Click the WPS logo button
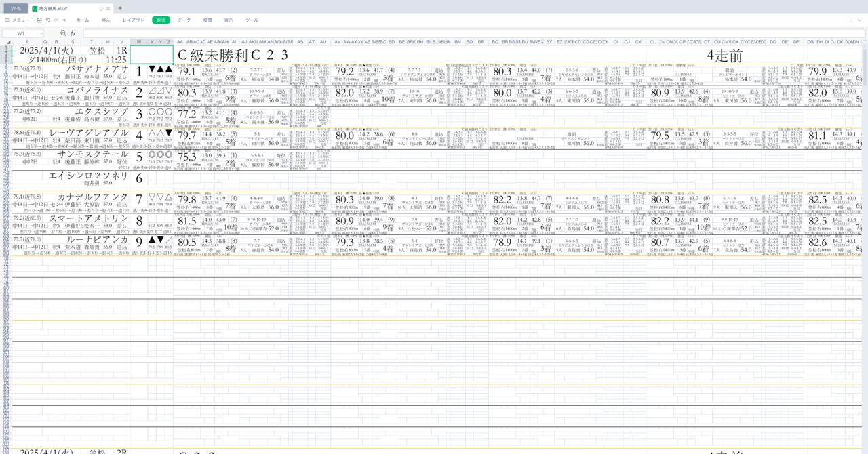 click(x=15, y=9)
